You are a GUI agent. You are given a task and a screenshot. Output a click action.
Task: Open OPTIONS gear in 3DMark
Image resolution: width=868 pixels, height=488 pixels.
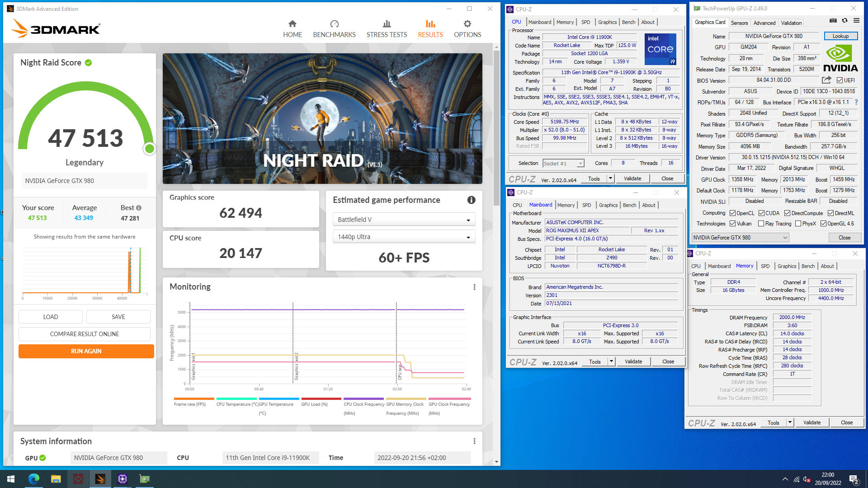click(x=467, y=29)
